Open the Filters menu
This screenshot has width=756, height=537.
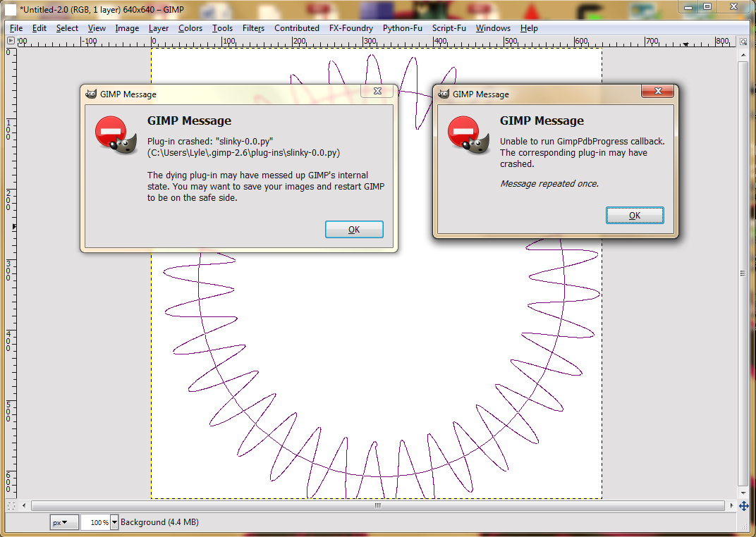(253, 28)
